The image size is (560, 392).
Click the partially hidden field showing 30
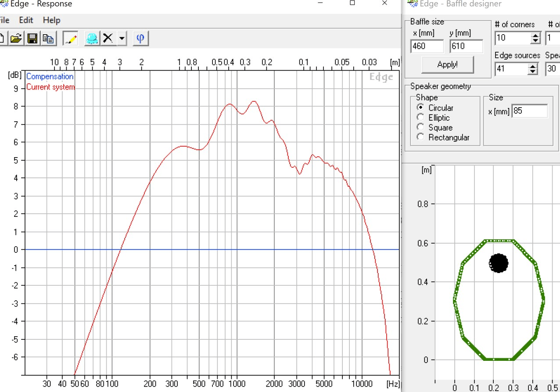553,69
